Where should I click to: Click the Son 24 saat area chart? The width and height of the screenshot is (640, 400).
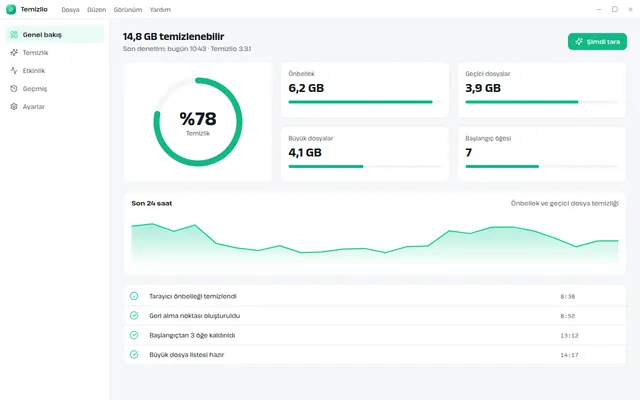[375, 242]
